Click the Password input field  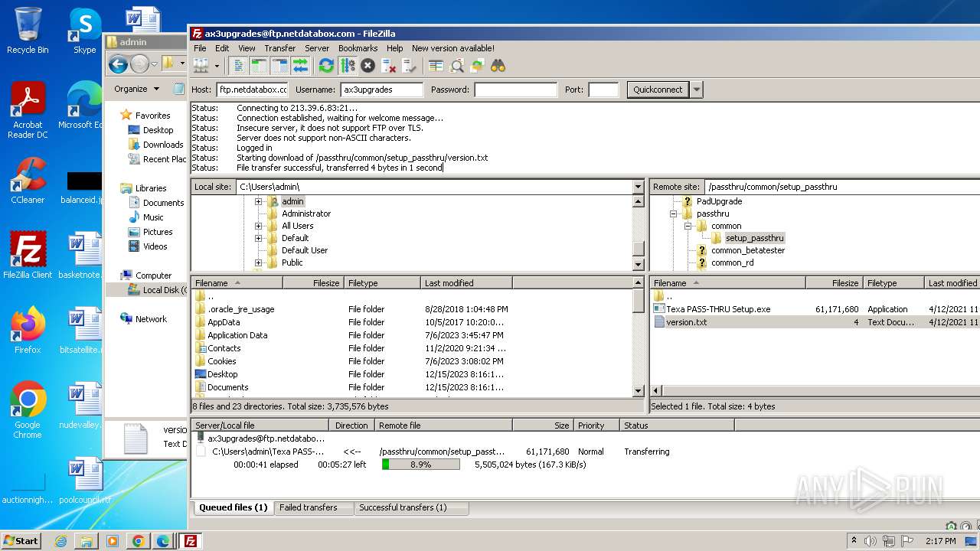point(516,90)
